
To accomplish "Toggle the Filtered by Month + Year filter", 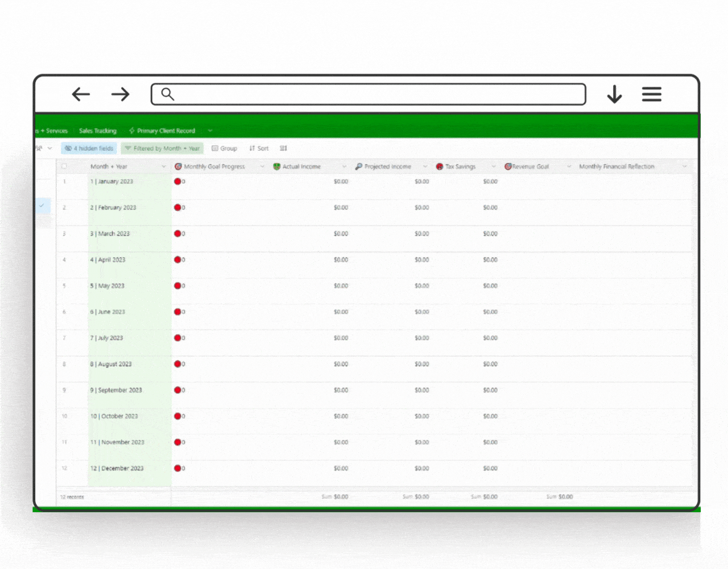I will (x=162, y=149).
